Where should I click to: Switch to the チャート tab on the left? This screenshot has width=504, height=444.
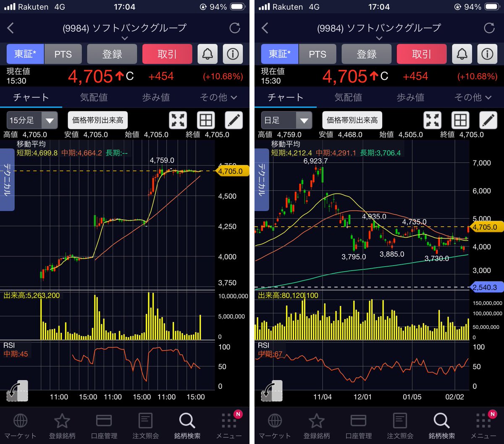31,97
